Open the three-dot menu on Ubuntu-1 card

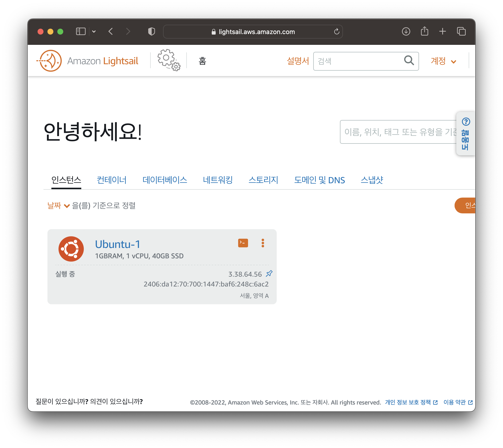tap(263, 243)
